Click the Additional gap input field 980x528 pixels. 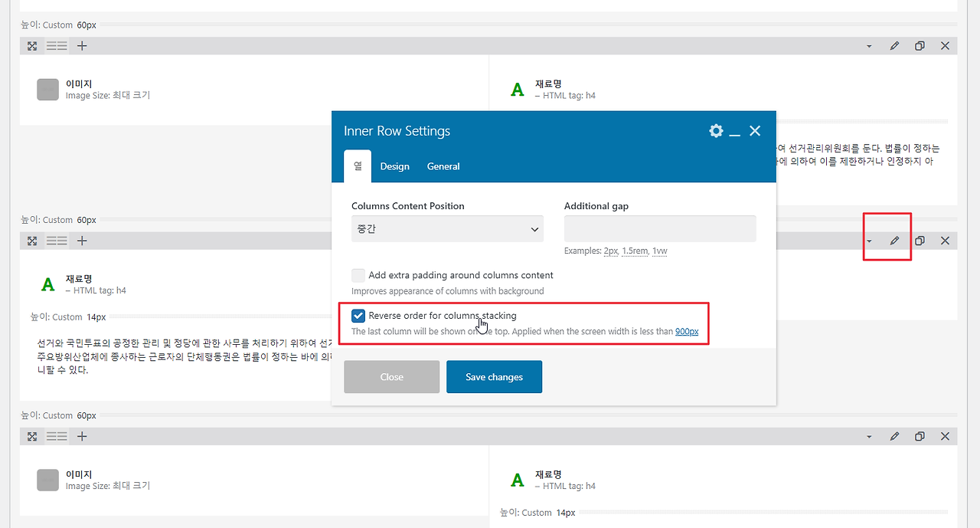[x=660, y=229]
